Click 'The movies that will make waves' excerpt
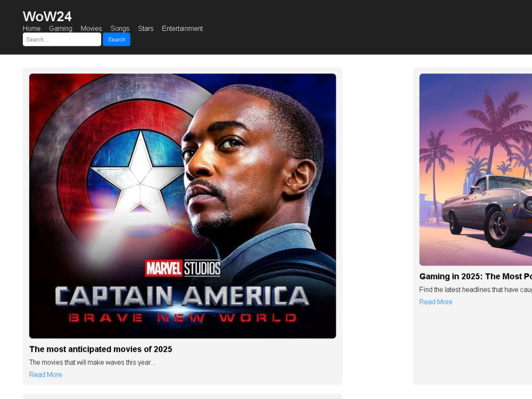This screenshot has height=399, width=532. (x=92, y=362)
